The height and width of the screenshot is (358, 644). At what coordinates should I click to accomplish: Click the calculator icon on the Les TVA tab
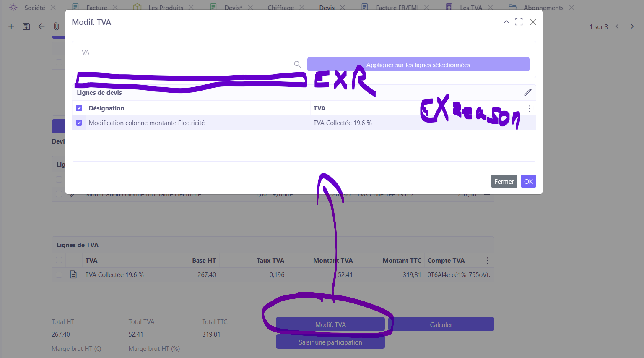pos(449,7)
